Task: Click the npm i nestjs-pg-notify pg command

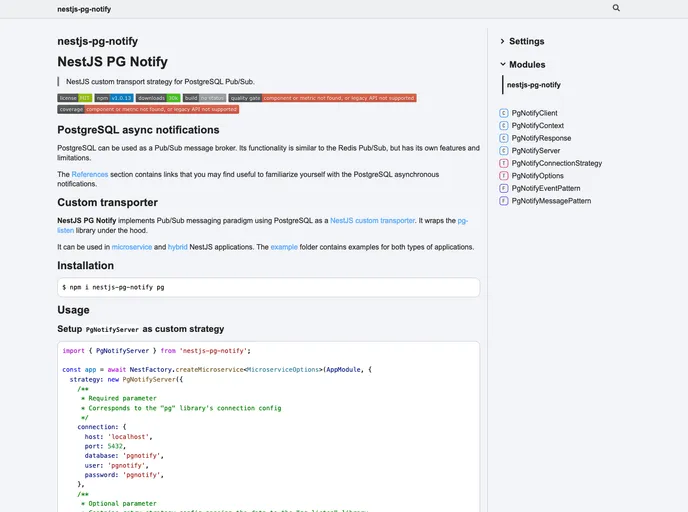Action: click(x=113, y=287)
